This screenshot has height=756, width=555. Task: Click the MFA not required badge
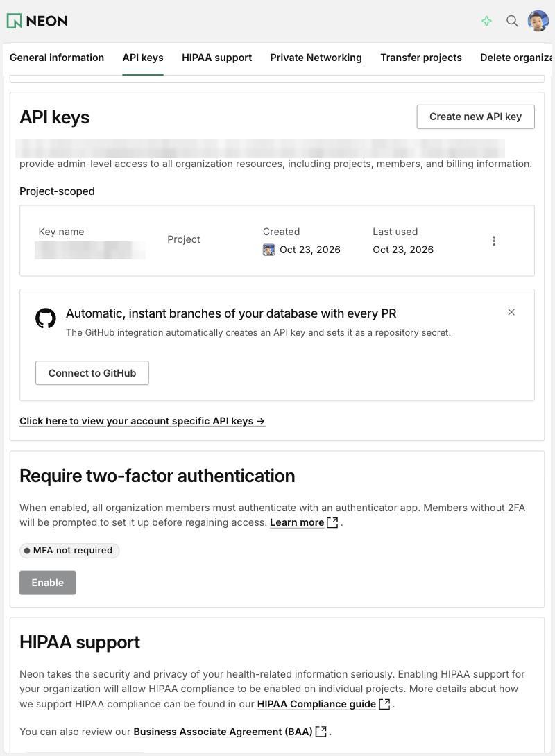pos(69,551)
